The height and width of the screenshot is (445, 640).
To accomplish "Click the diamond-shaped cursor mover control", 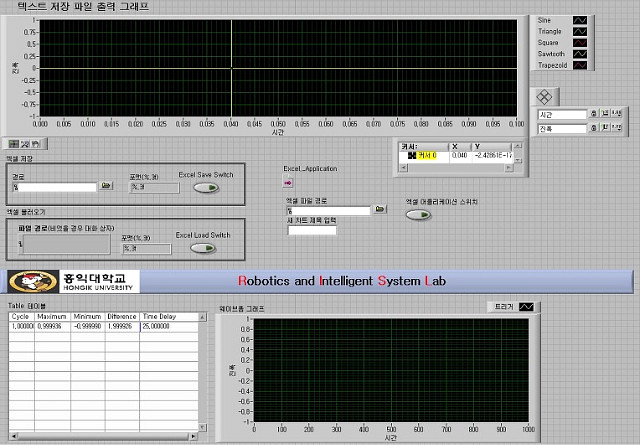I will coord(544,97).
